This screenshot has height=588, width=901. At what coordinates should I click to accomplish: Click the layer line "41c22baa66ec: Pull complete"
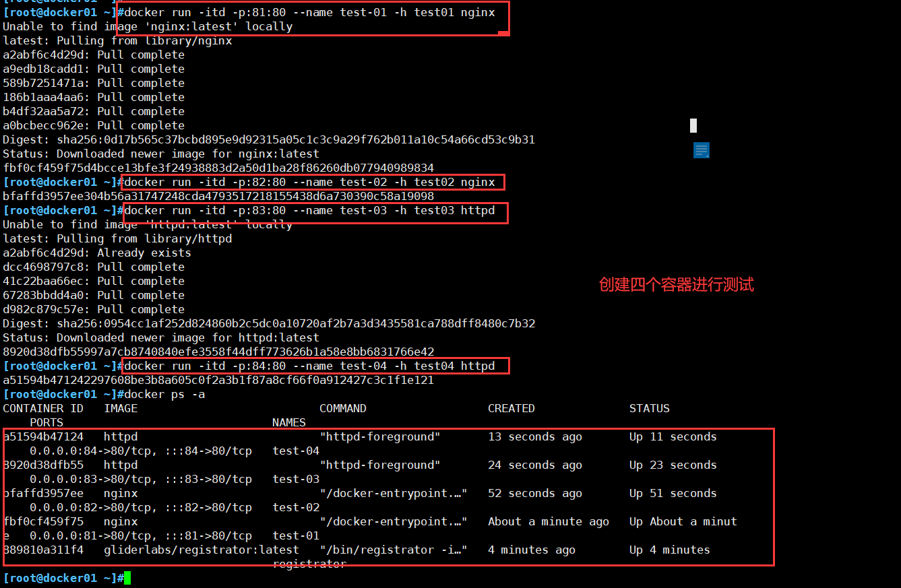point(94,281)
